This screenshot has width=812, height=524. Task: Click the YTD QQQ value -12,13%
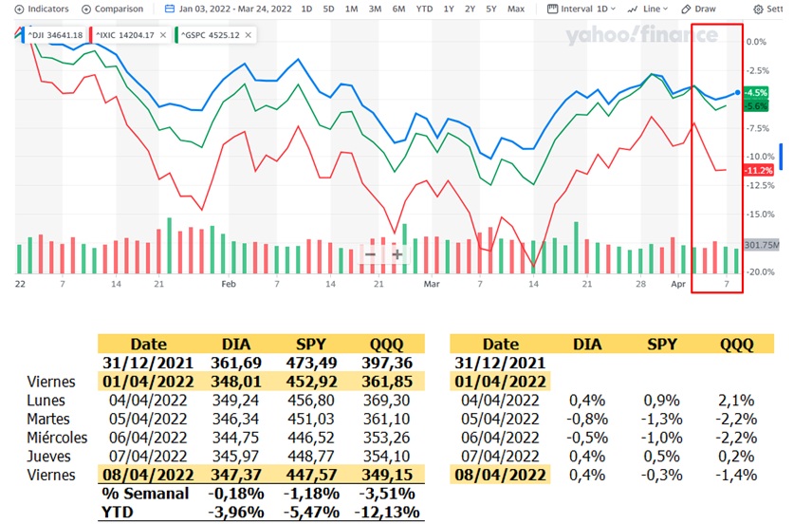387,512
